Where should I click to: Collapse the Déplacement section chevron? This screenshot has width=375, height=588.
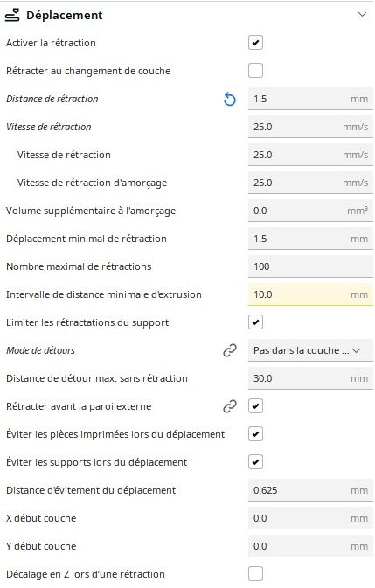click(x=362, y=15)
